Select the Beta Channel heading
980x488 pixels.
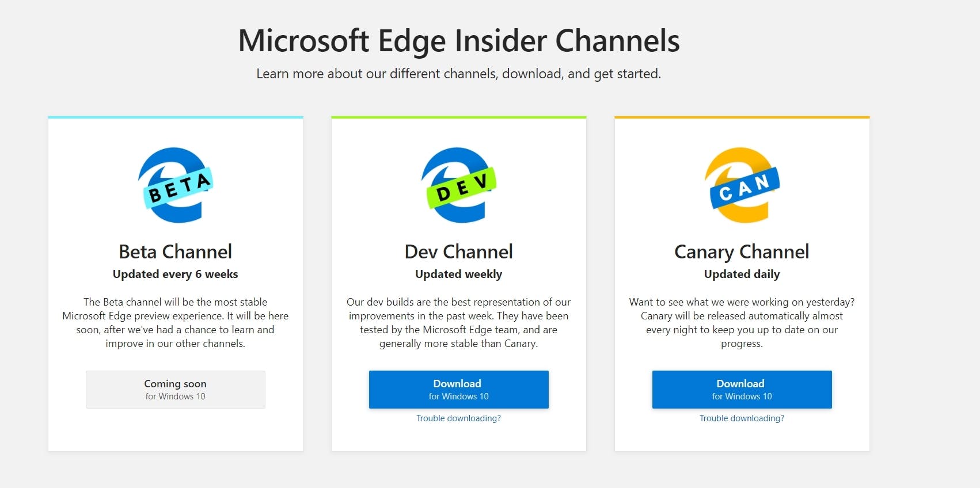click(176, 251)
